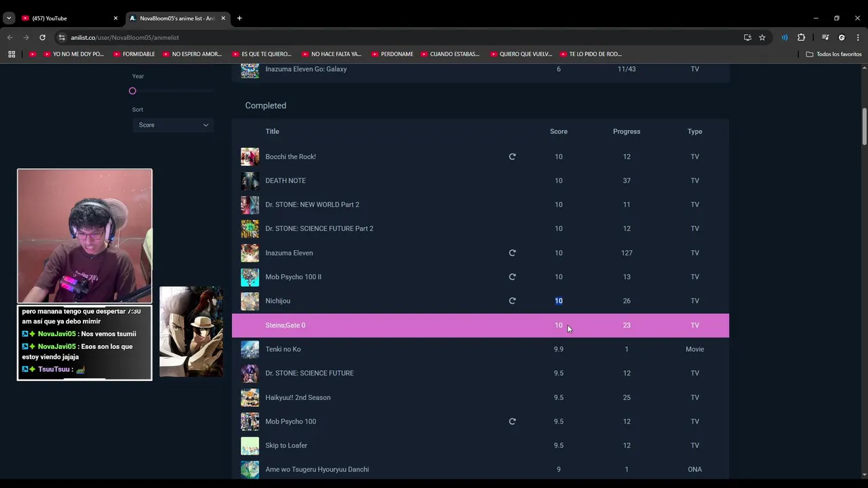Click the Score column header
Image resolution: width=868 pixels, height=488 pixels.
(559, 131)
